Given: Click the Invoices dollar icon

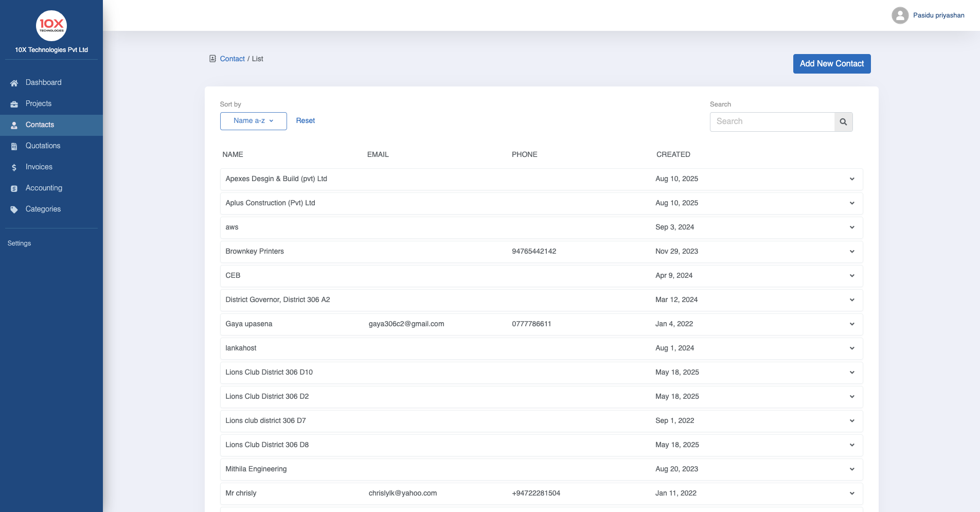Looking at the screenshot, I should tap(13, 167).
